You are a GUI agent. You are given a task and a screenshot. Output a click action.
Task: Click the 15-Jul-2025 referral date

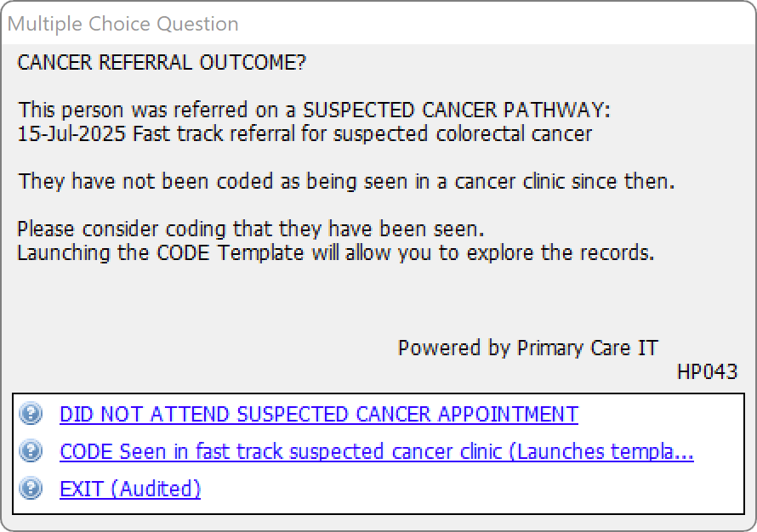(71, 133)
